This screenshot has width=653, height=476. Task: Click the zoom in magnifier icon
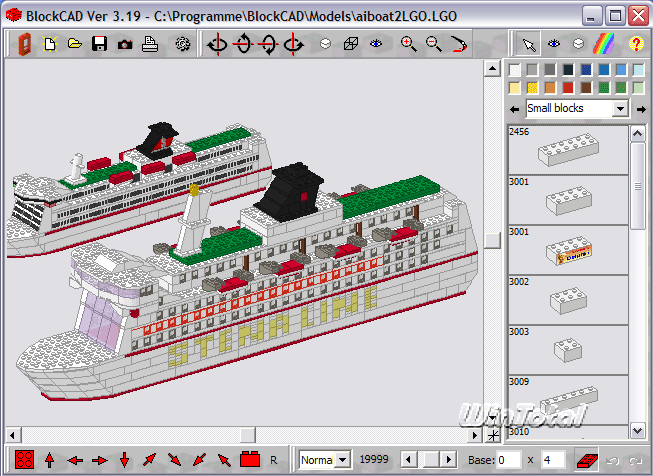pyautogui.click(x=408, y=44)
